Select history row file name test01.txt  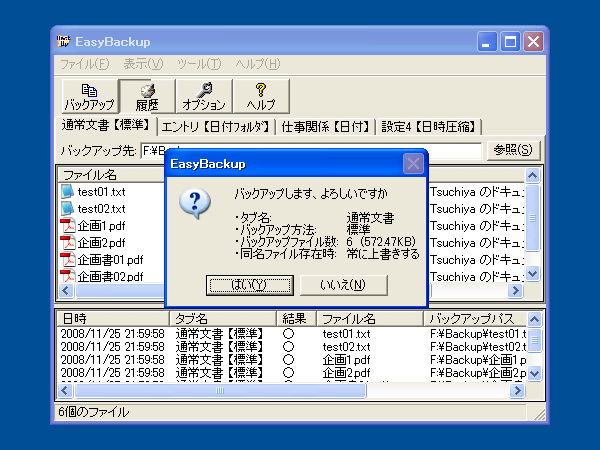click(346, 334)
